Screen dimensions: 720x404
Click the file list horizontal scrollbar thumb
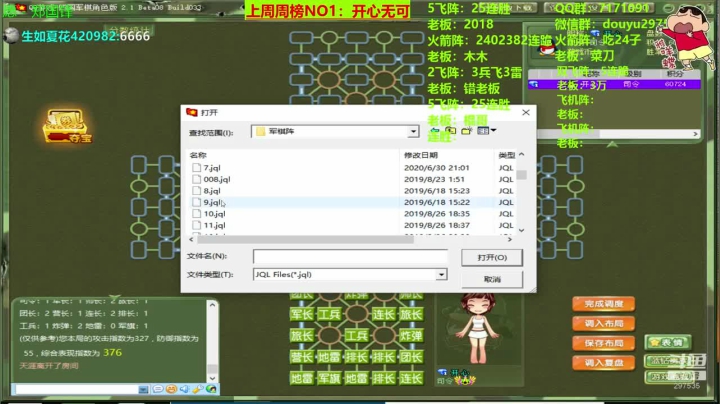(305, 240)
